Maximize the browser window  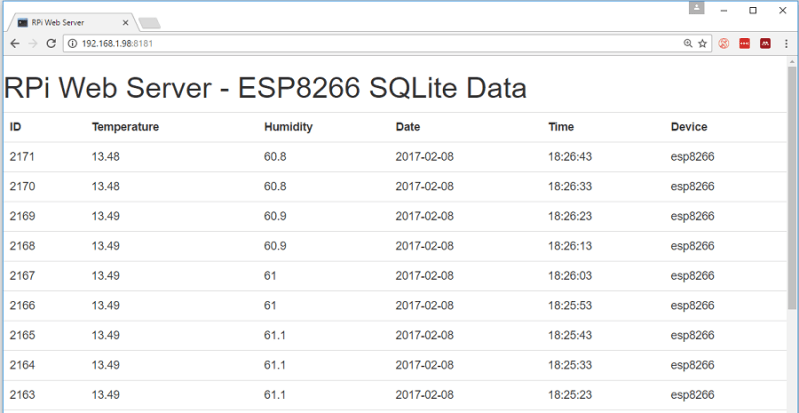tap(753, 9)
